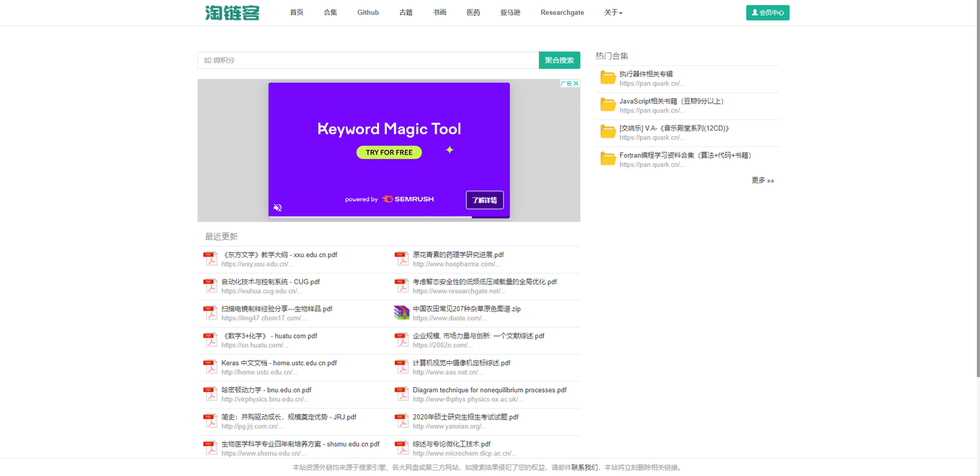Viewport: 980px width, 476px height.
Task: Click the folder icon for JavaScript相关书籍
Action: [x=608, y=105]
